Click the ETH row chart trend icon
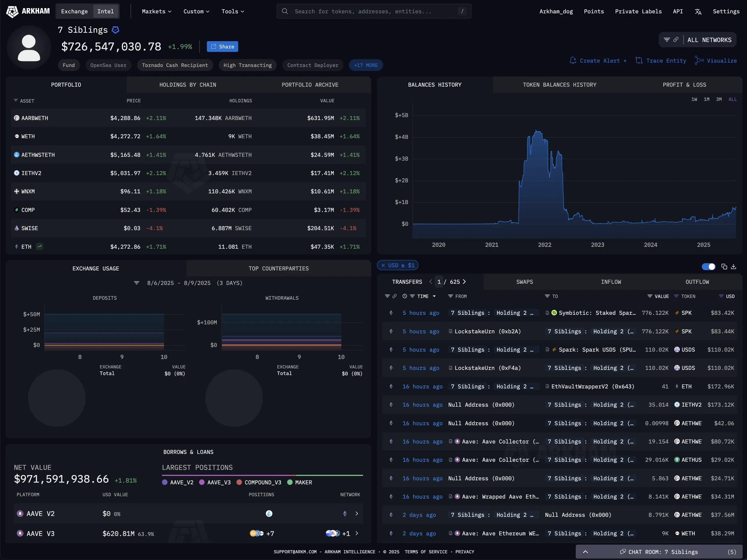Viewport: 747px width, 560px height. (x=39, y=247)
